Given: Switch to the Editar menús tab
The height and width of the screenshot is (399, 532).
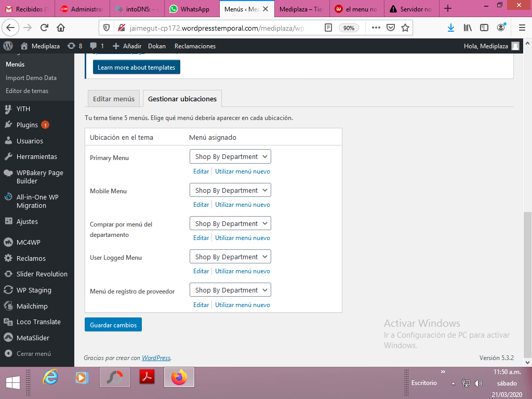Looking at the screenshot, I should 114,99.
